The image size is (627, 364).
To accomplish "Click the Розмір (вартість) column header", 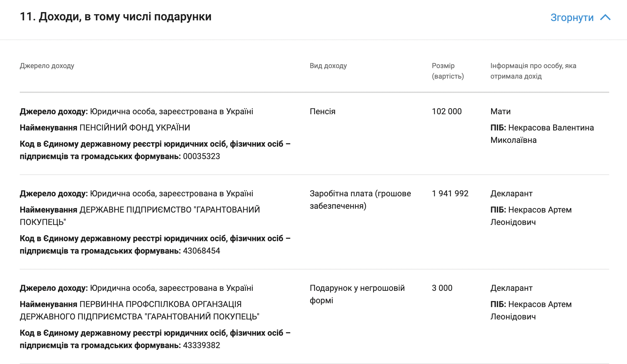I will tap(447, 71).
